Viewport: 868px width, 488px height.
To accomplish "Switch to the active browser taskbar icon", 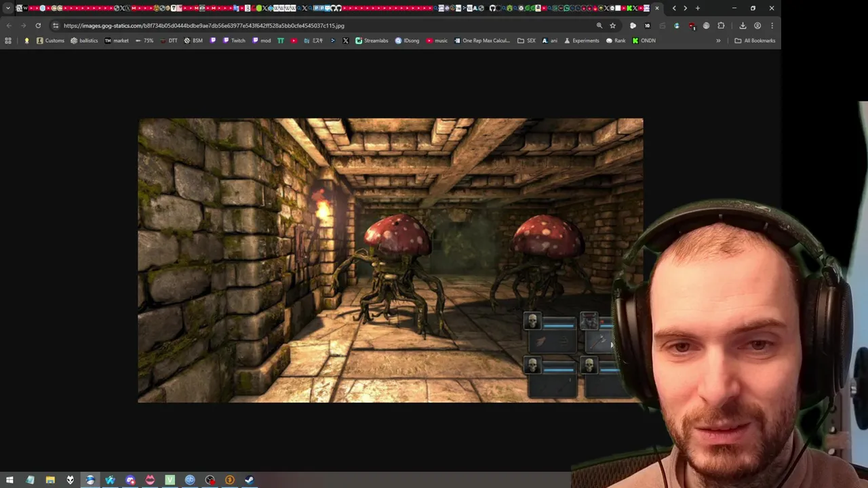I will pyautogui.click(x=90, y=480).
